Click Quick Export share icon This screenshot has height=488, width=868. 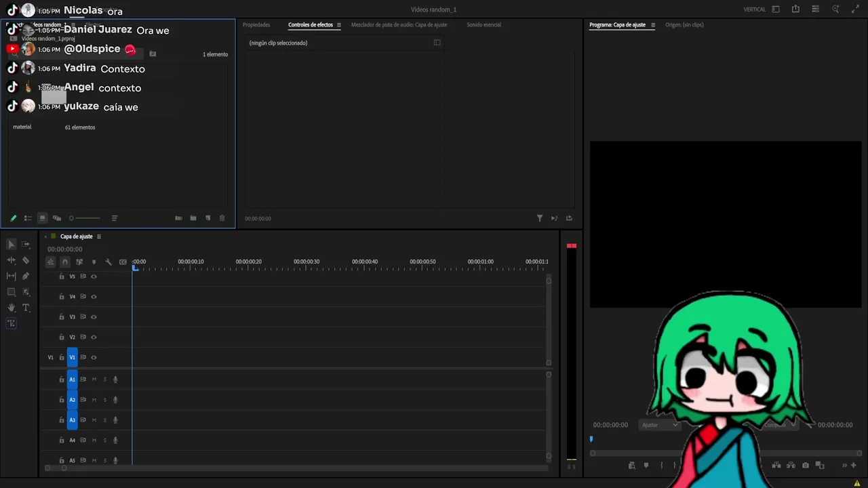click(795, 9)
